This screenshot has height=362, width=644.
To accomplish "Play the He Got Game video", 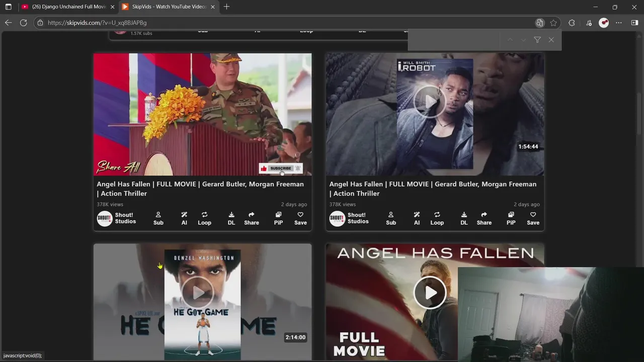I will [197, 292].
